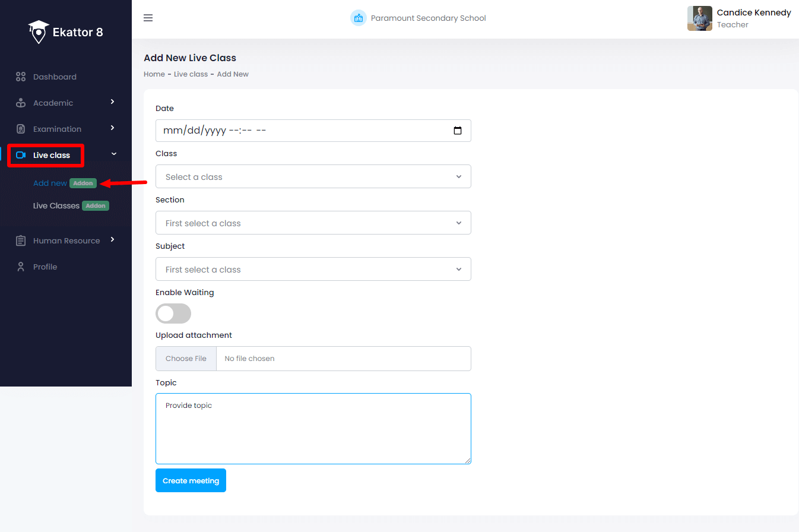This screenshot has width=799, height=532.
Task: Open the Human Resource sidebar icon
Action: [20, 240]
